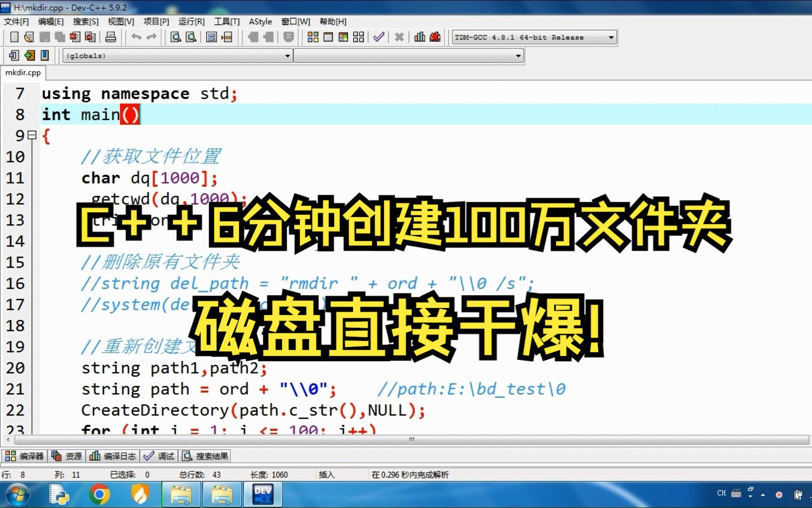Click the New file icon
812x508 pixels.
click(x=14, y=37)
